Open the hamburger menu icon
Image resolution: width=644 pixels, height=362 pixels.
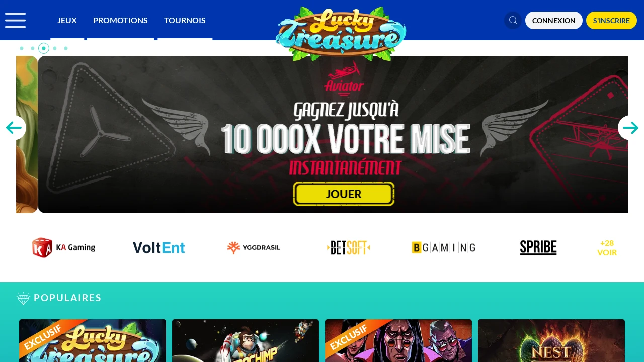pos(15,20)
